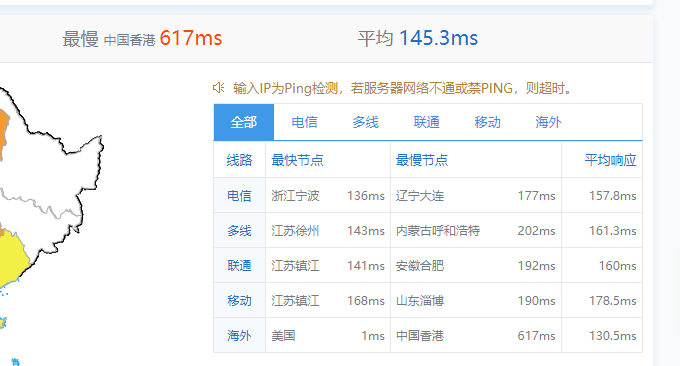The image size is (680, 366).
Task: Click the 192ms value
Action: (536, 266)
